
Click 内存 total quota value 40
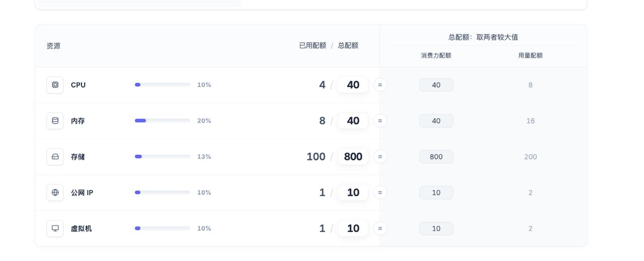coord(353,121)
